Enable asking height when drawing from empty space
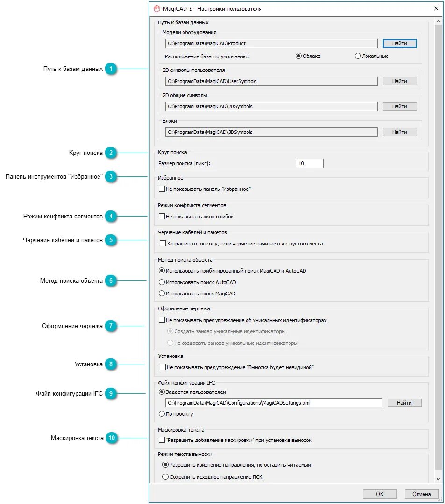This screenshot has width=445, height=504. click(x=241, y=244)
